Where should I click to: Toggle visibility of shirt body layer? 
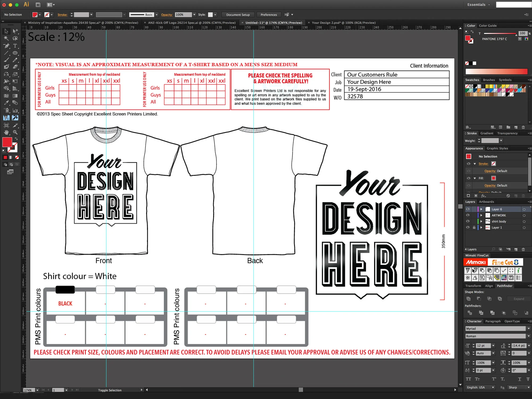point(468,221)
